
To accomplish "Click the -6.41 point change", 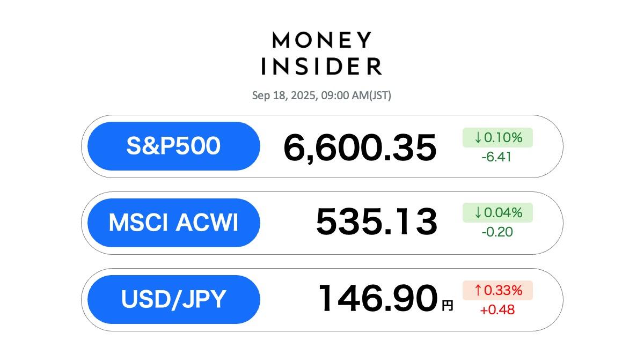I will point(497,157).
